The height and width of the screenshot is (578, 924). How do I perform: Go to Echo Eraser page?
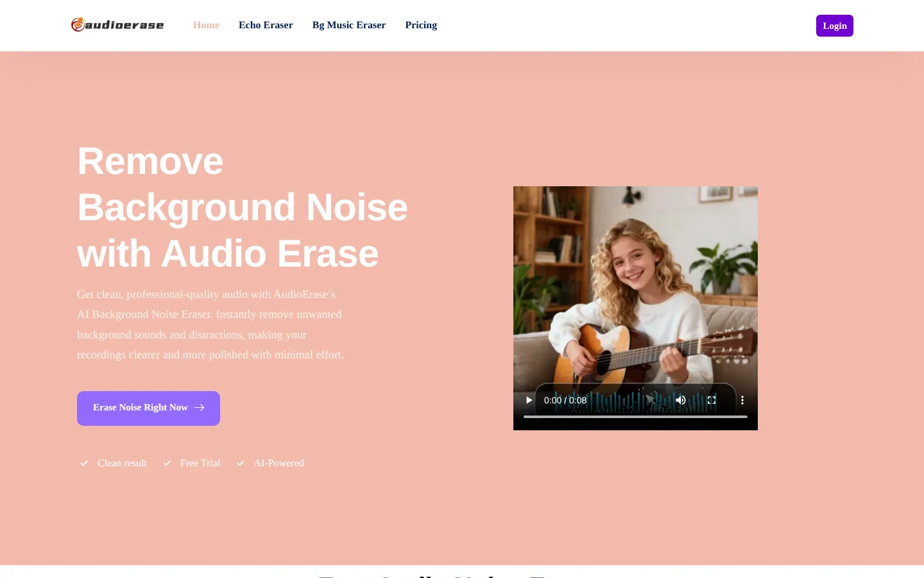pyautogui.click(x=266, y=25)
